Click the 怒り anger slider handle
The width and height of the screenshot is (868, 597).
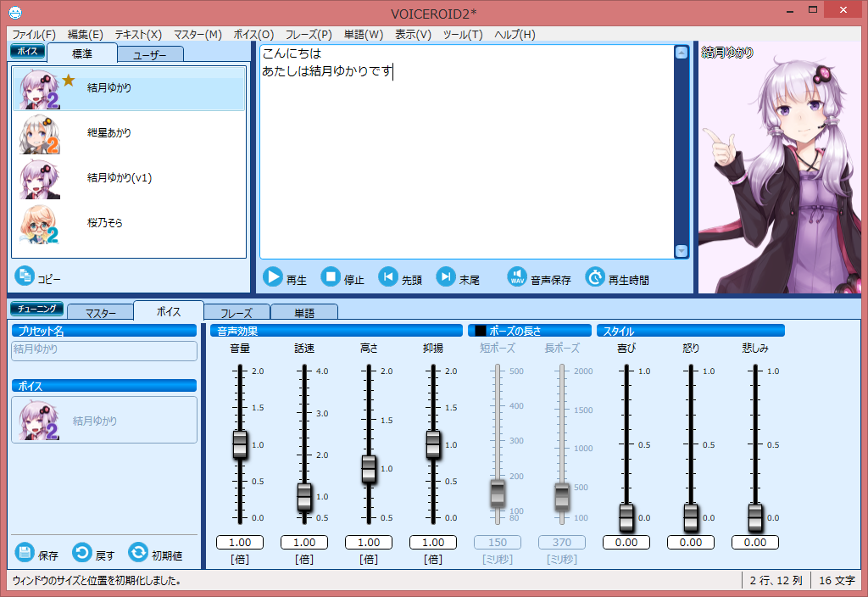[x=691, y=518]
